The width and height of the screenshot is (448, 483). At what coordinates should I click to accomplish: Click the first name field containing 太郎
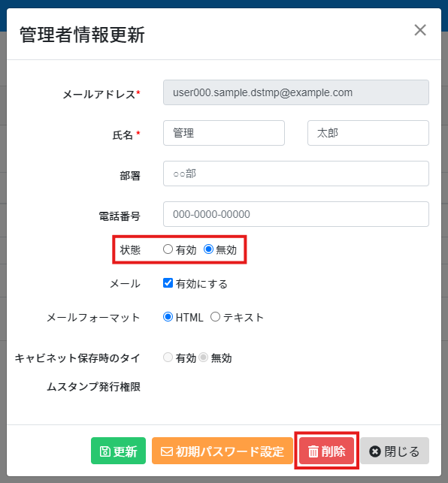[x=368, y=133]
